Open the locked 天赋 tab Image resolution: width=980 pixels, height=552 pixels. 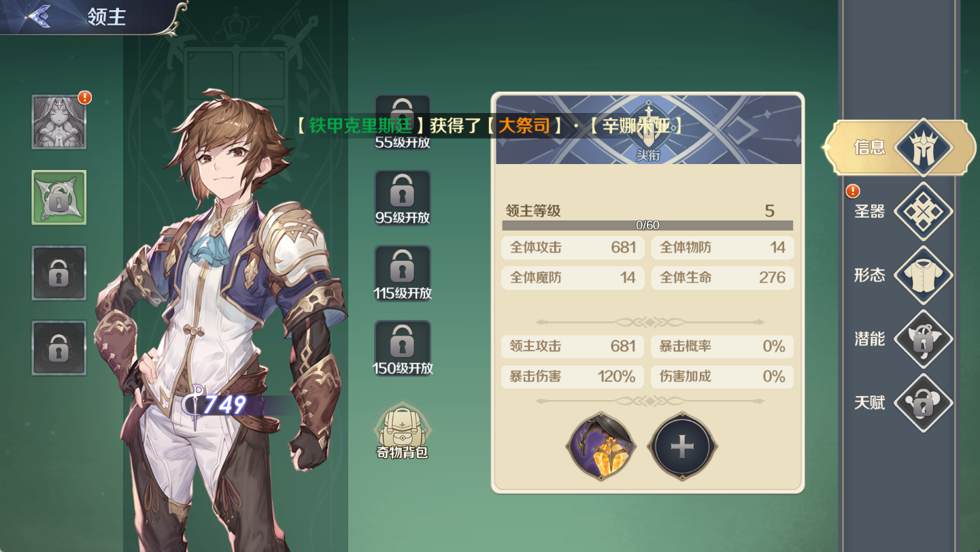(x=898, y=403)
